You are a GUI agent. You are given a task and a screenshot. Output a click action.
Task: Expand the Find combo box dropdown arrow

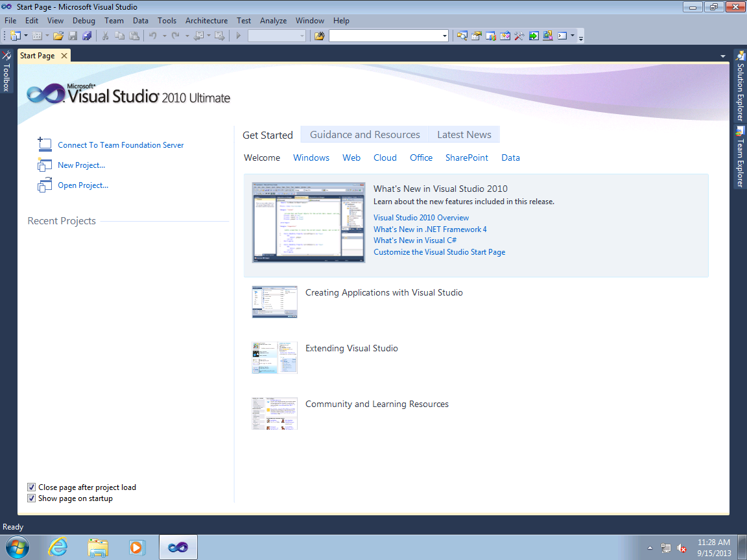tap(444, 36)
